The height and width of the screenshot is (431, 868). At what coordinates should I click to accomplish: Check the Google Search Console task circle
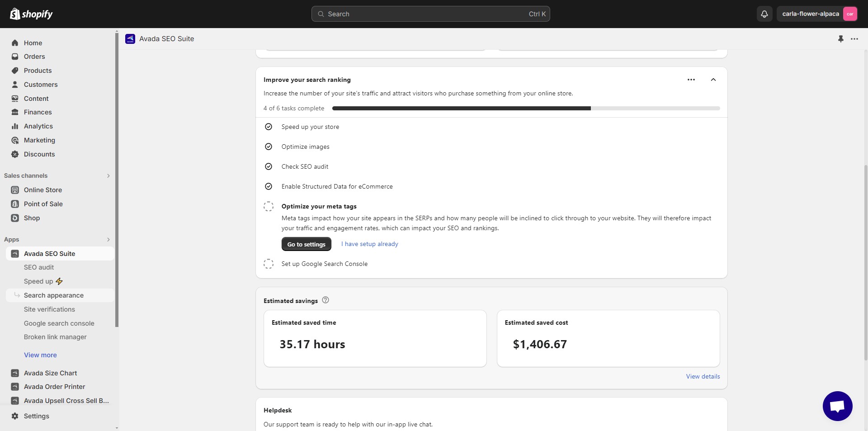coord(269,264)
